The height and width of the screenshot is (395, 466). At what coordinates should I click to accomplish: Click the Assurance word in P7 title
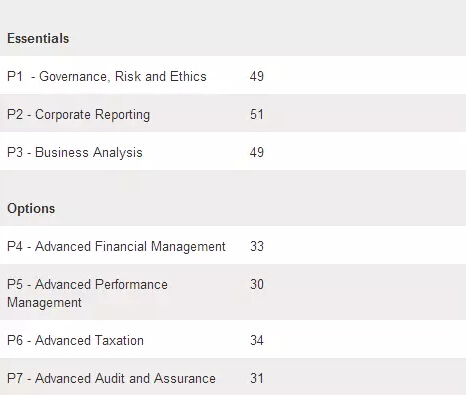(x=185, y=378)
